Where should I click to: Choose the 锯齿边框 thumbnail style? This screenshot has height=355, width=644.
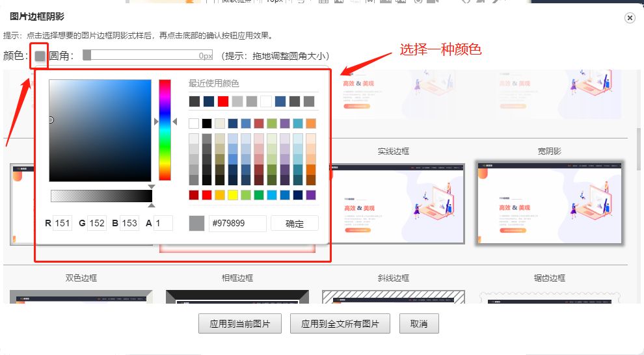(x=550, y=298)
